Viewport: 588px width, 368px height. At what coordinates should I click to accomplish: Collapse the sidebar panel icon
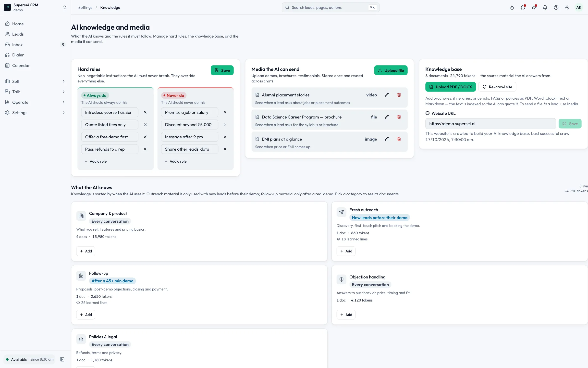point(62,359)
